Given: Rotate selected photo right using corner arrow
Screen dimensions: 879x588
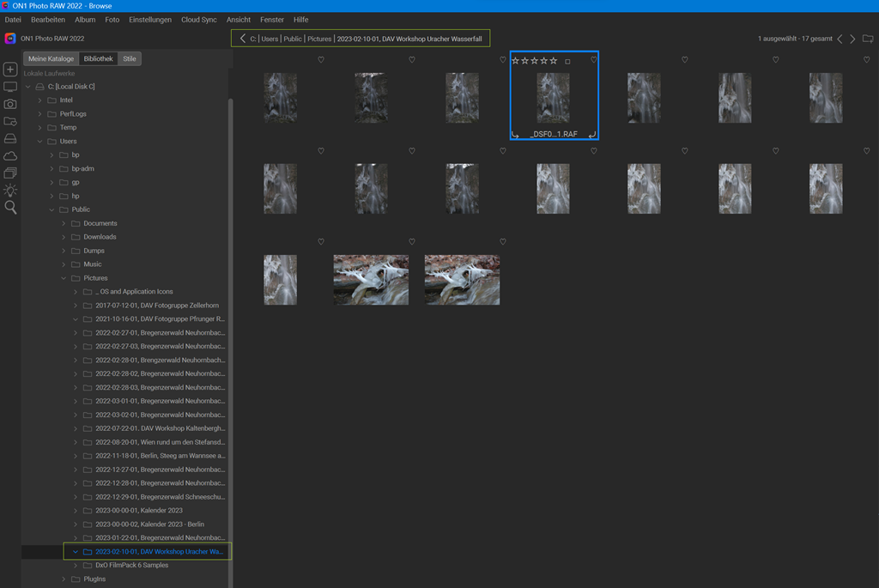Looking at the screenshot, I should pos(592,135).
